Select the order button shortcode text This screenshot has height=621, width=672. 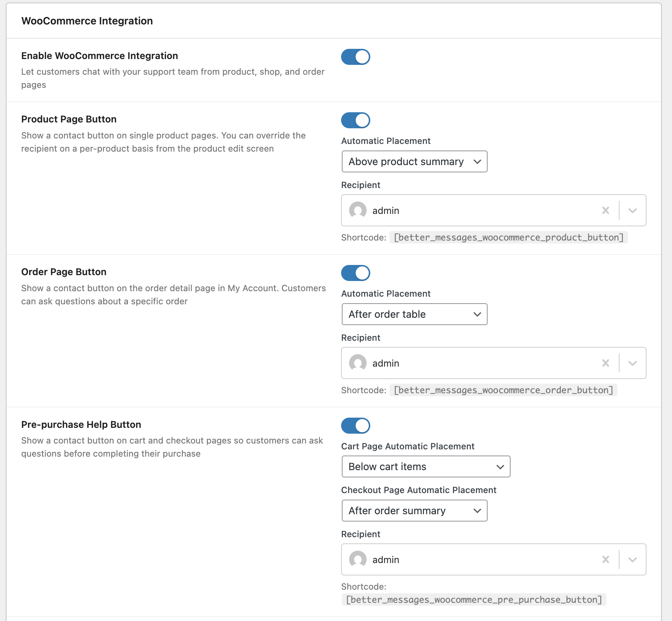click(503, 390)
